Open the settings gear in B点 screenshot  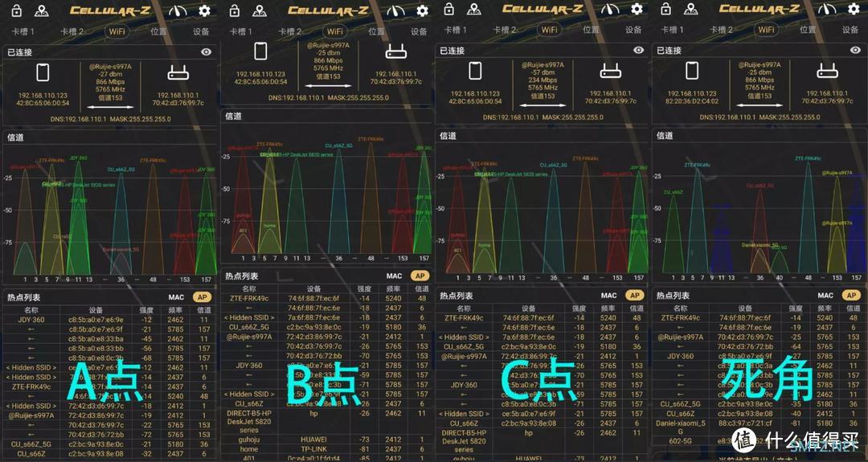[x=423, y=10]
